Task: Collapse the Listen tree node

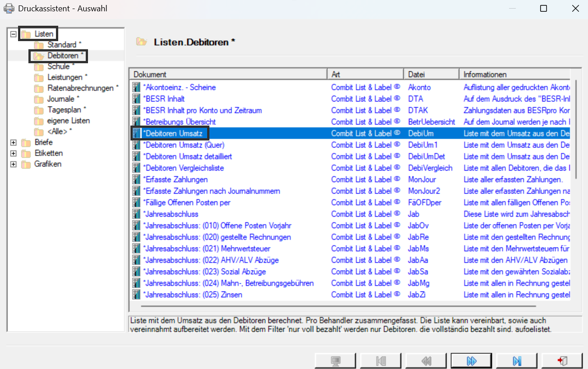Action: point(14,34)
